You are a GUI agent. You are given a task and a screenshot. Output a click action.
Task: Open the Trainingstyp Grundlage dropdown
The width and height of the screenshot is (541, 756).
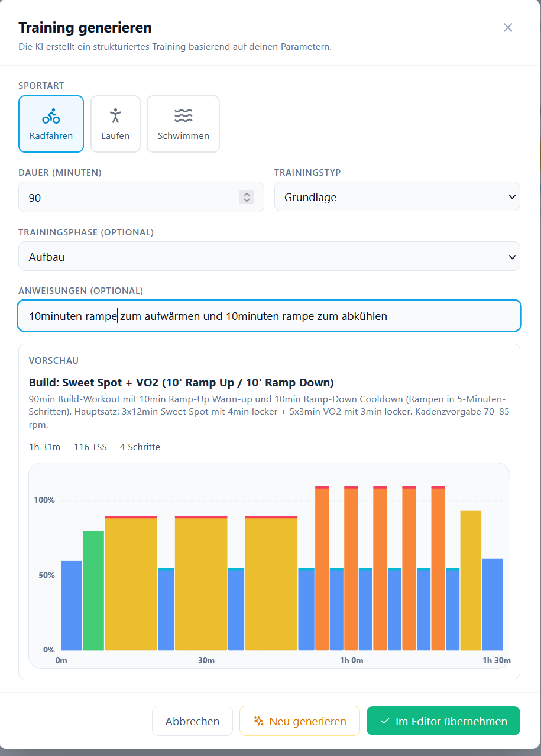tap(397, 196)
